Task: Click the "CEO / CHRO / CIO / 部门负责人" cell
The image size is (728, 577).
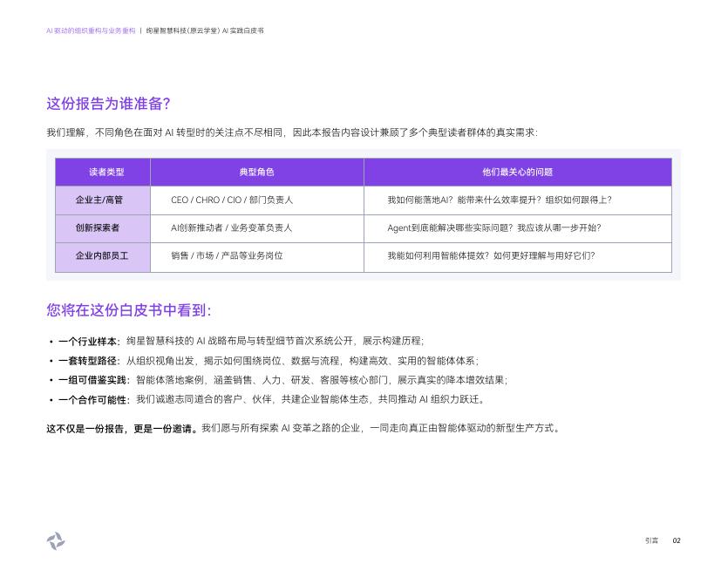Action: [x=232, y=200]
